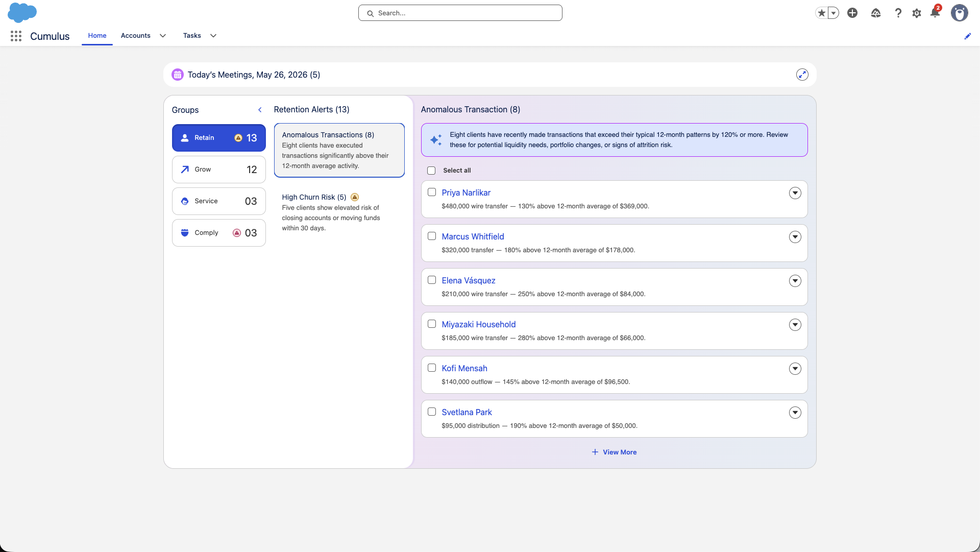Click the Salesforce cloud logo
Viewport: 980px width, 552px height.
tap(22, 13)
